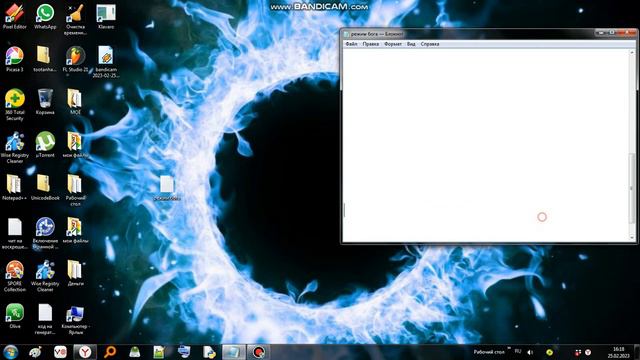Open Yandex Browser from the taskbar
Screen dimensions: 640x360
[85, 352]
